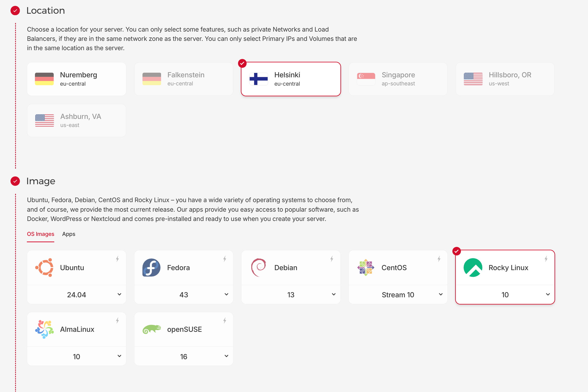588x392 pixels.
Task: Click the Rocky Linux green logo
Action: (x=473, y=267)
